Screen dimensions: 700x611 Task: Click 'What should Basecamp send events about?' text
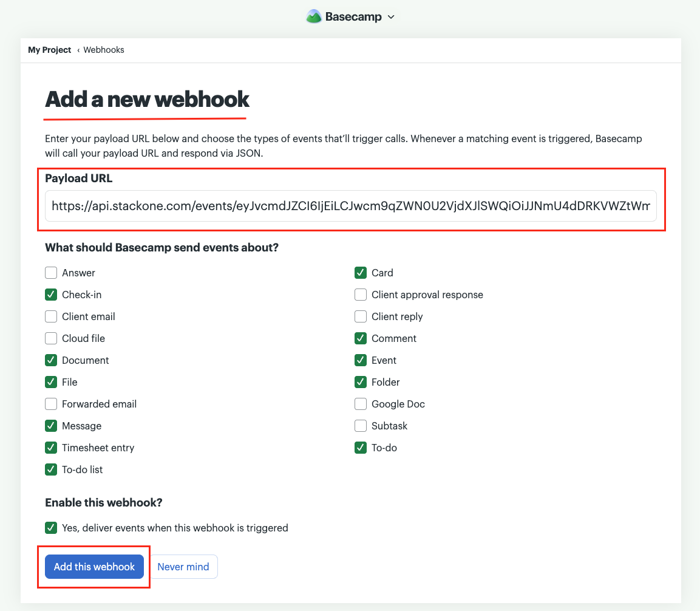point(161,248)
